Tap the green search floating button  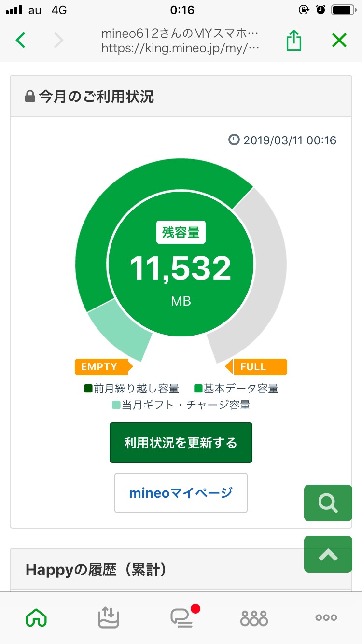328,503
